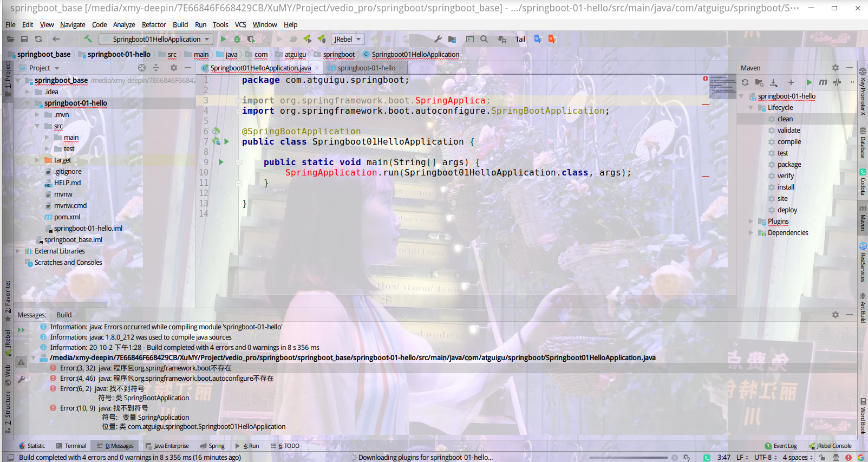Click the locate target icon in Project panel
Screen dimensions: 868x462
142,68
